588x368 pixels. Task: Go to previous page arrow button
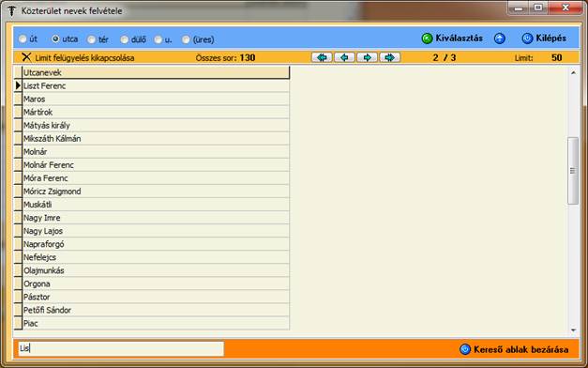click(344, 57)
